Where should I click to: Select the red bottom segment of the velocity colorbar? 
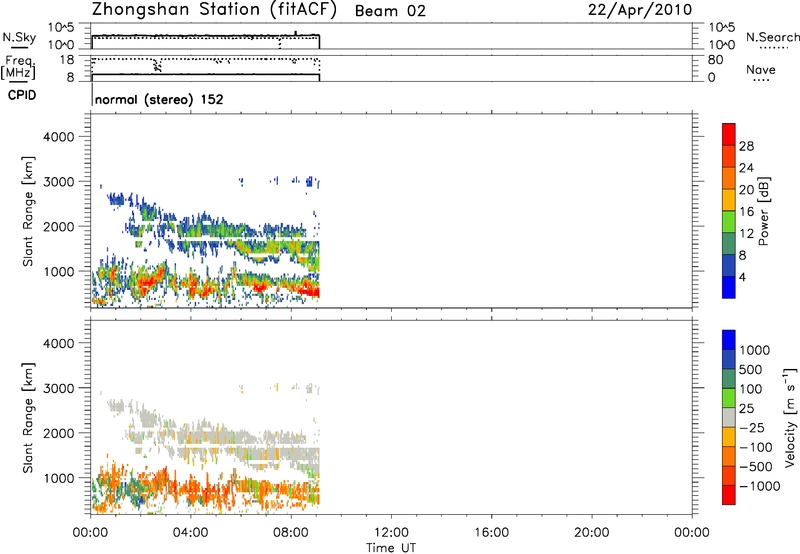729,495
